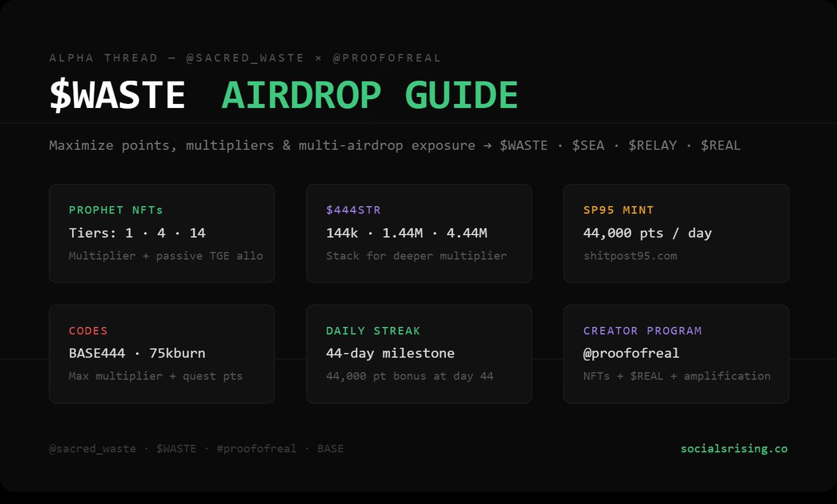This screenshot has height=504, width=837.
Task: Click 'NFTs + $REAL + amplification' text
Action: point(677,376)
